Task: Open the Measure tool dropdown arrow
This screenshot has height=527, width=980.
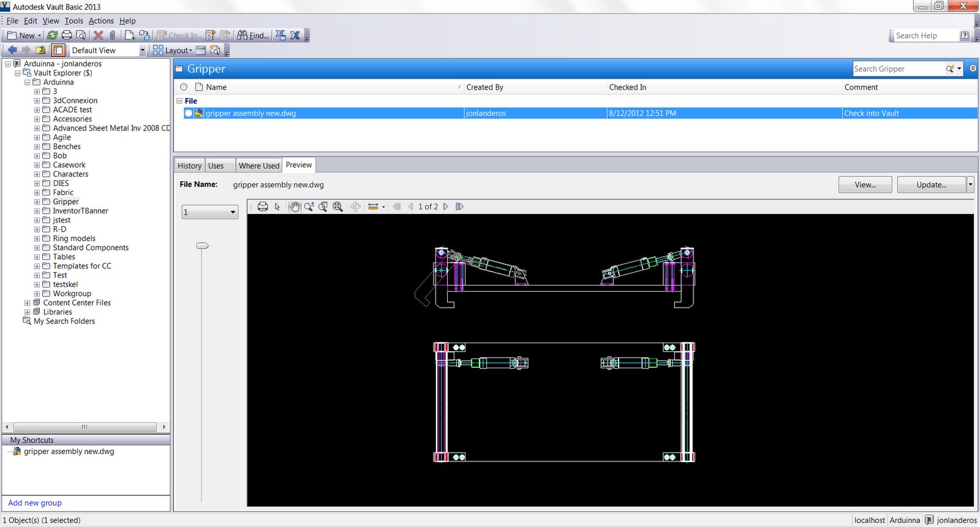Action: (x=383, y=207)
